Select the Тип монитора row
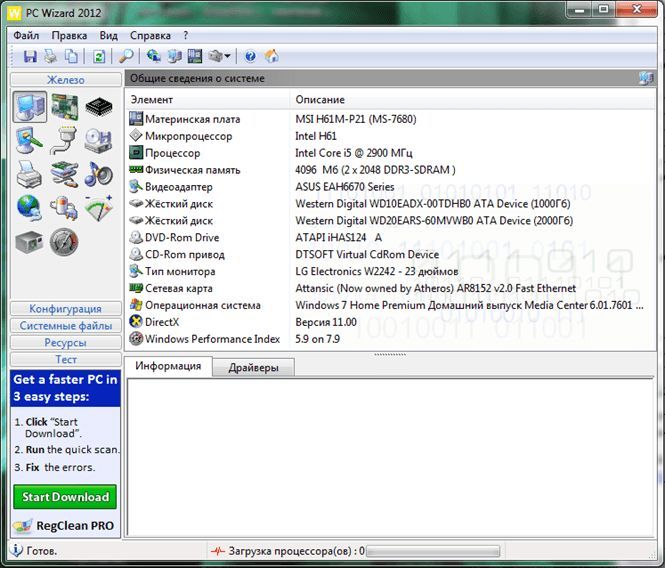 (390, 271)
